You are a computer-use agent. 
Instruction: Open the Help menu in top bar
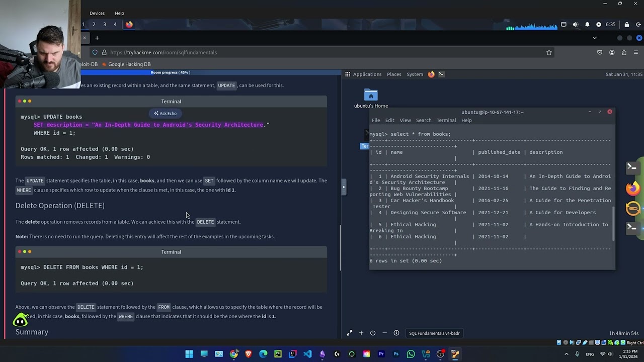(119, 13)
